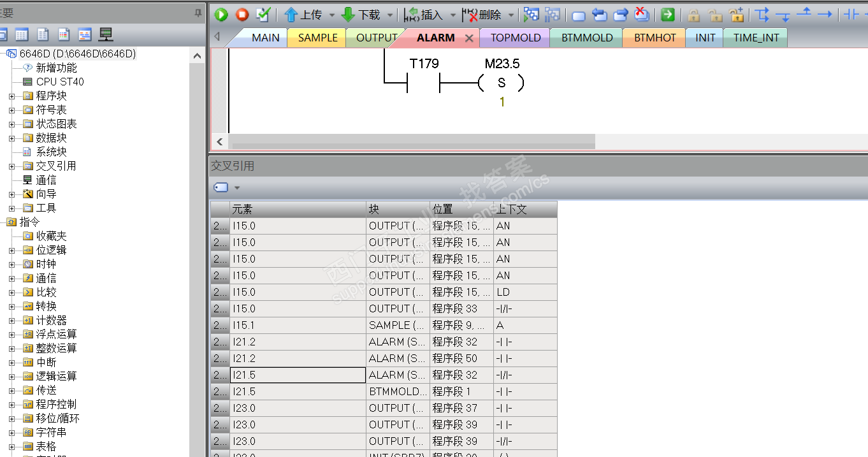The height and width of the screenshot is (457, 868).
Task: Switch to the BTMMOLD tab
Action: coord(587,38)
